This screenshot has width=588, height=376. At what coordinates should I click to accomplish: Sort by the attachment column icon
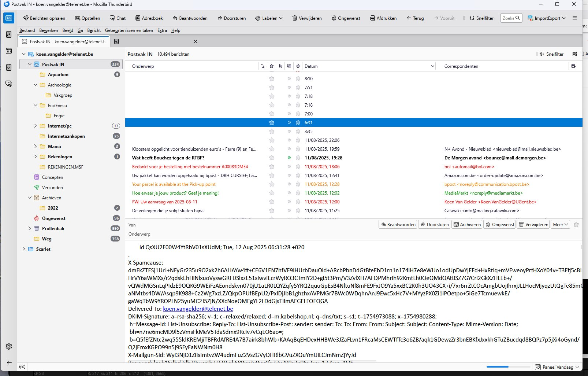point(280,66)
